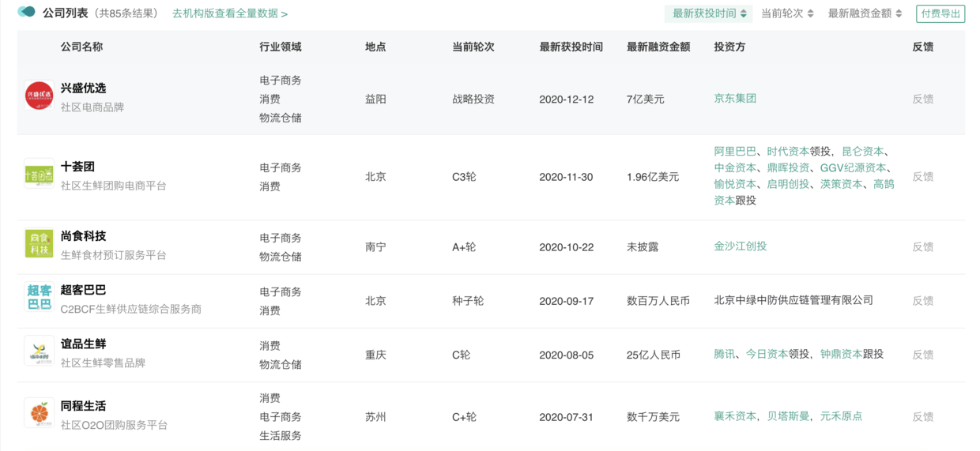Viewport: 980px width, 451px height.
Task: Open investor 渶策资本
Action: coord(842,184)
